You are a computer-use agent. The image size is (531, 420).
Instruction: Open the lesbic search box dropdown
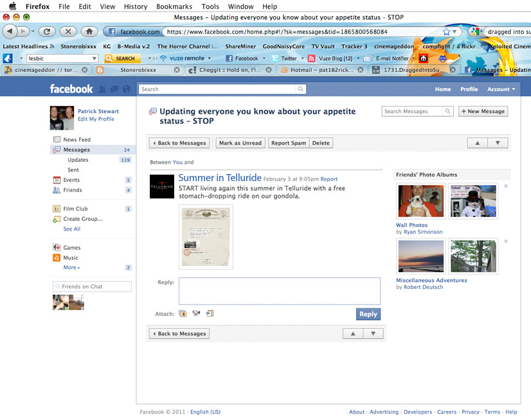tap(94, 58)
